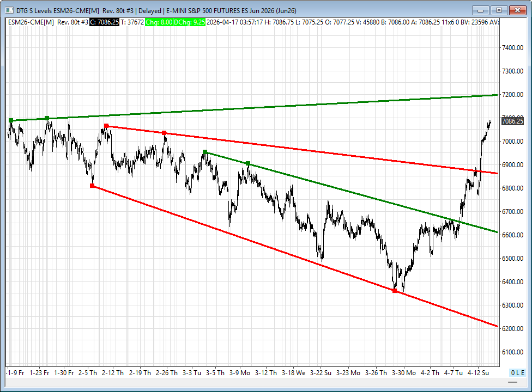Select red anchor point above '2-26 Th'
The image size is (532, 392).
164,133
